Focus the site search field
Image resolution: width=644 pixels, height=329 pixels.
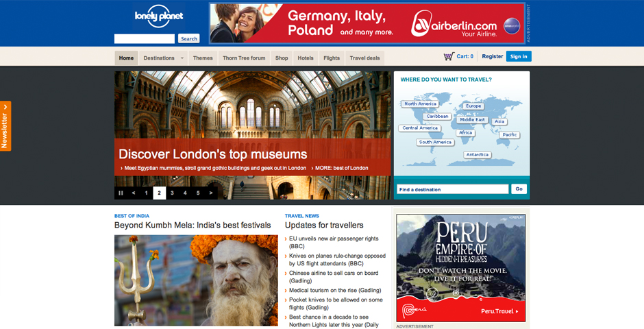click(x=145, y=38)
